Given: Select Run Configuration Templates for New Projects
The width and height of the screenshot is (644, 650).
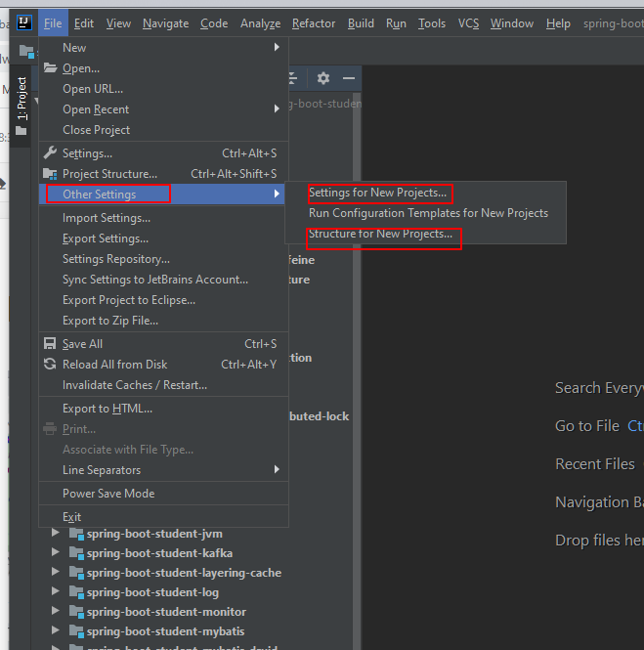Looking at the screenshot, I should click(x=425, y=213).
